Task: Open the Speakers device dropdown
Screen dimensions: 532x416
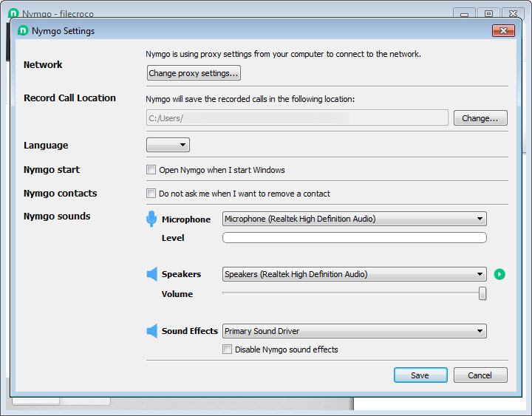Action: pos(355,274)
